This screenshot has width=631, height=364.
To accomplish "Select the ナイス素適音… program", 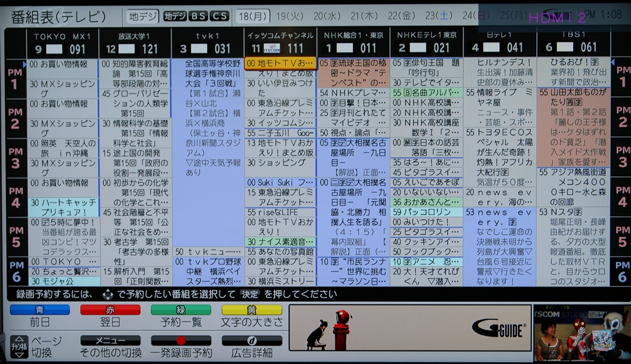I will [280, 241].
